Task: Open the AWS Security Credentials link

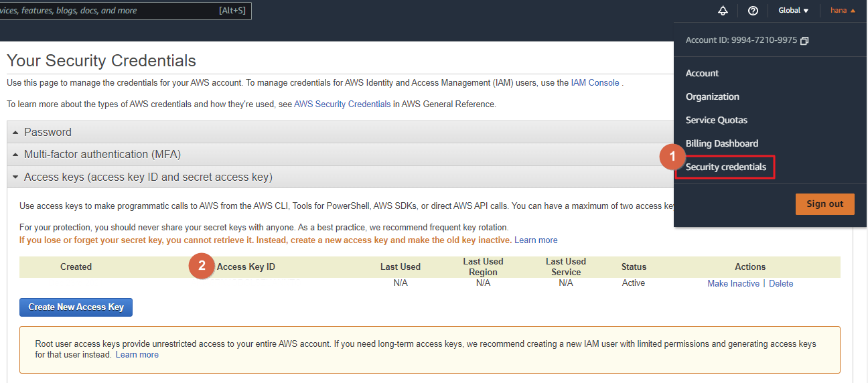Action: 342,104
